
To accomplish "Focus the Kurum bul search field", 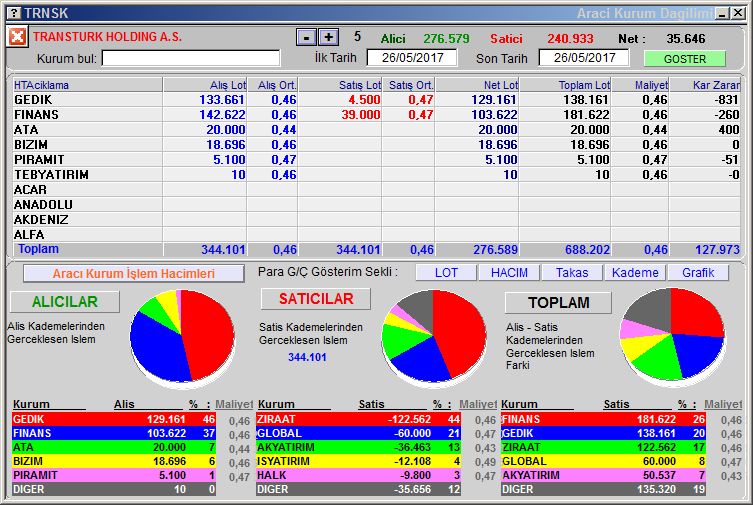I will pos(191,58).
